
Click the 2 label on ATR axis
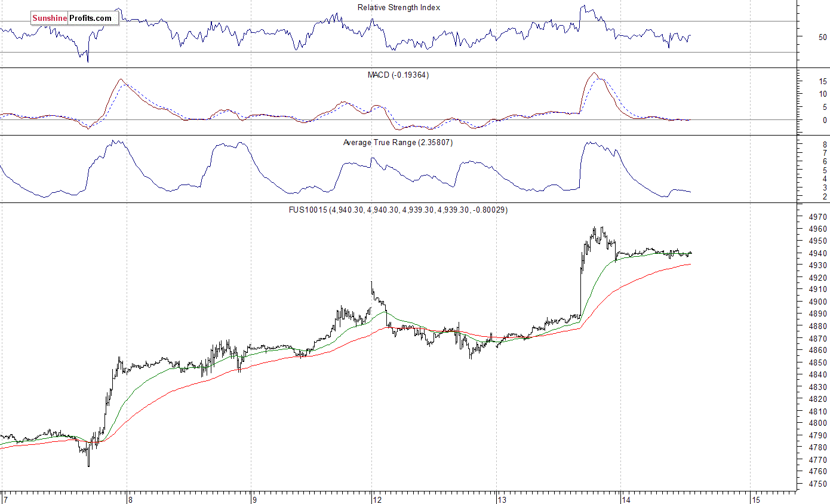(825, 196)
